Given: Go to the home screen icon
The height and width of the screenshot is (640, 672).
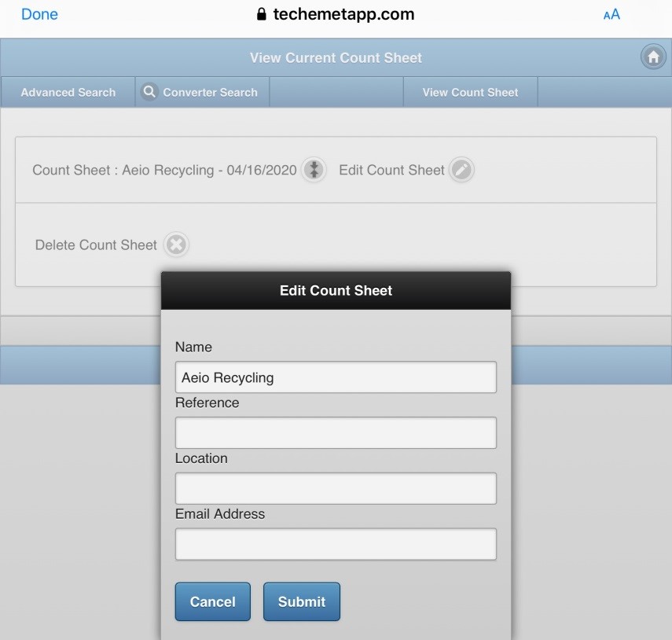Looking at the screenshot, I should (x=652, y=57).
